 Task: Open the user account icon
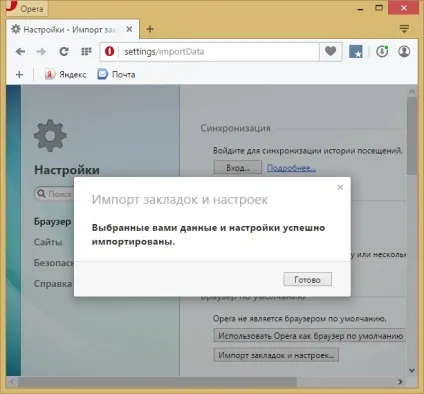tap(404, 52)
